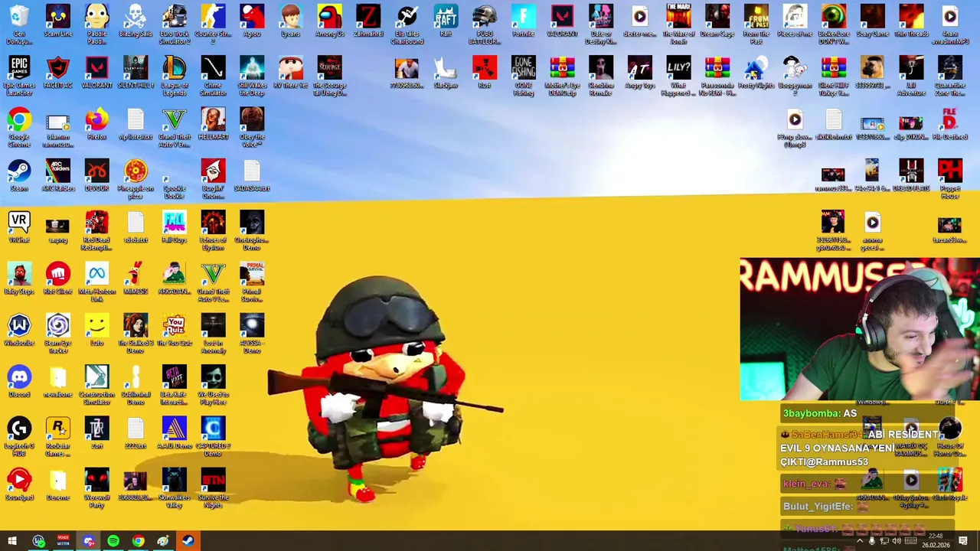The image size is (980, 551).
Task: Select the Crime Simulator icon
Action: pos(213,76)
